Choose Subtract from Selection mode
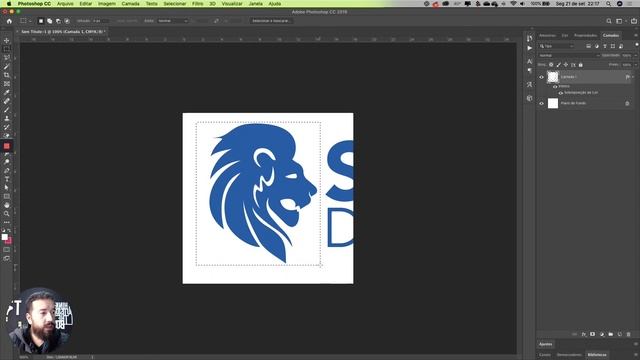640x360 pixels. [x=58, y=21]
